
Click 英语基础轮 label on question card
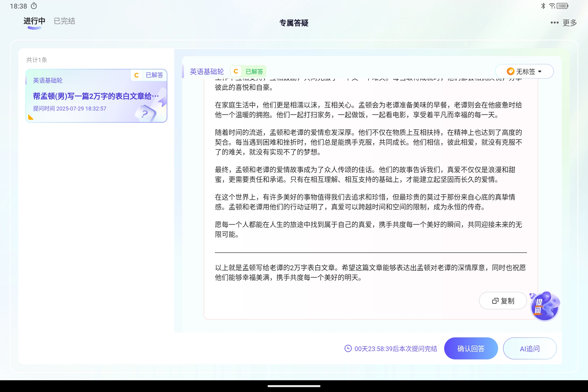[x=48, y=81]
